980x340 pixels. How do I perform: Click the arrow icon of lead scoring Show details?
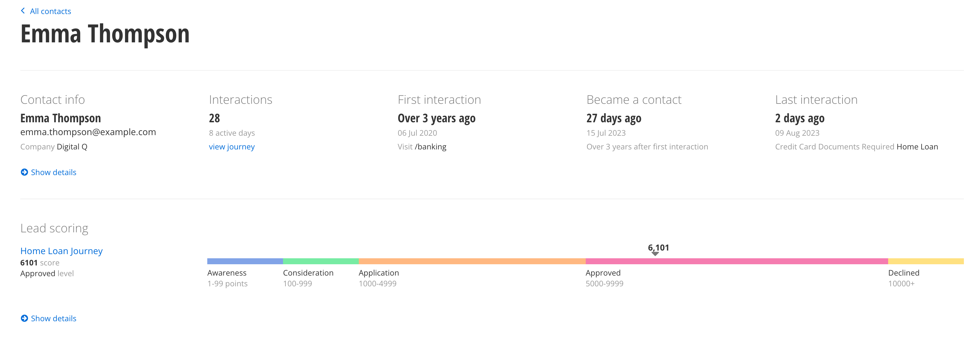[x=24, y=318]
